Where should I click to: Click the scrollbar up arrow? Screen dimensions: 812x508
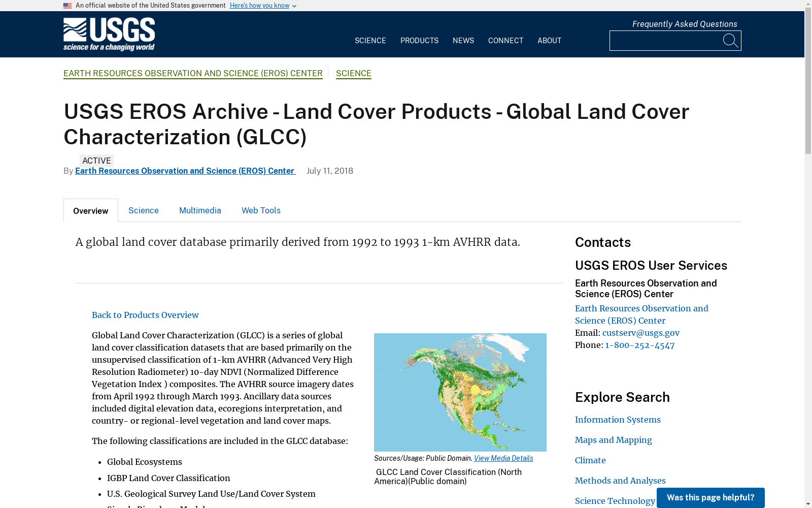[x=808, y=4]
